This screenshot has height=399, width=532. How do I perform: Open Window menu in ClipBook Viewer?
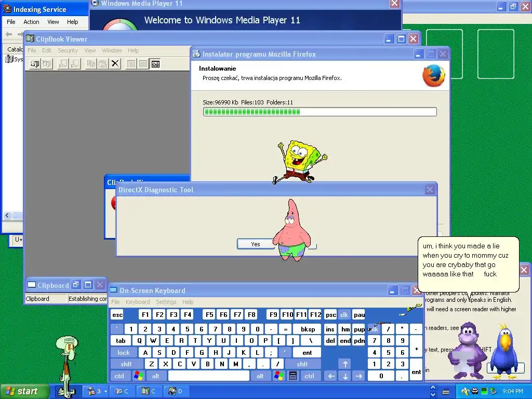(x=112, y=50)
